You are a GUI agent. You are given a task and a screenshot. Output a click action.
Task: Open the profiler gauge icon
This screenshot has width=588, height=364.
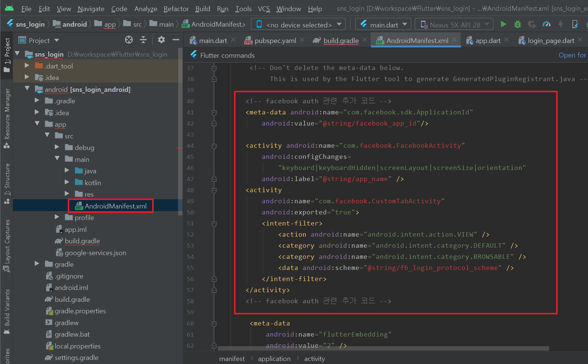coord(547,24)
